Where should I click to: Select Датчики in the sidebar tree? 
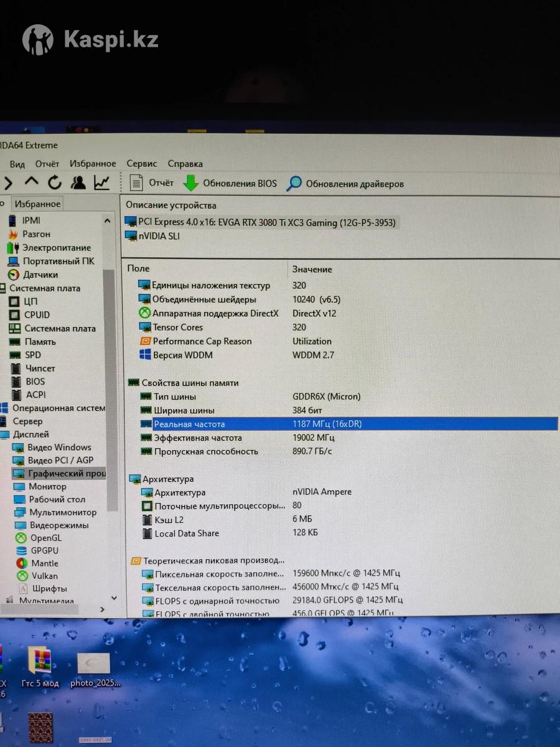40,275
